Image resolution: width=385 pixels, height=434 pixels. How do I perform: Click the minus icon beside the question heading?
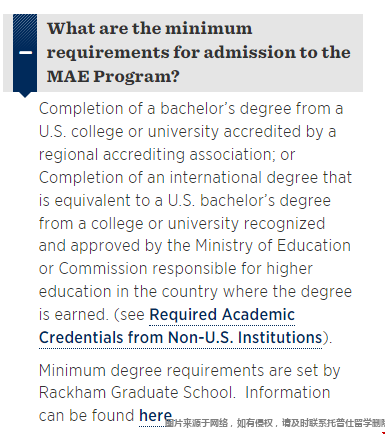25,53
